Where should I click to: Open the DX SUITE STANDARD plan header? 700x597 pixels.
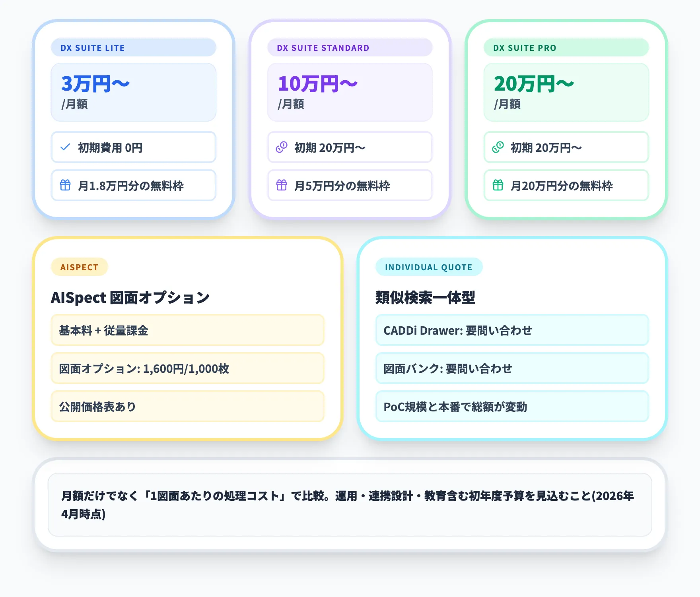coord(350,47)
